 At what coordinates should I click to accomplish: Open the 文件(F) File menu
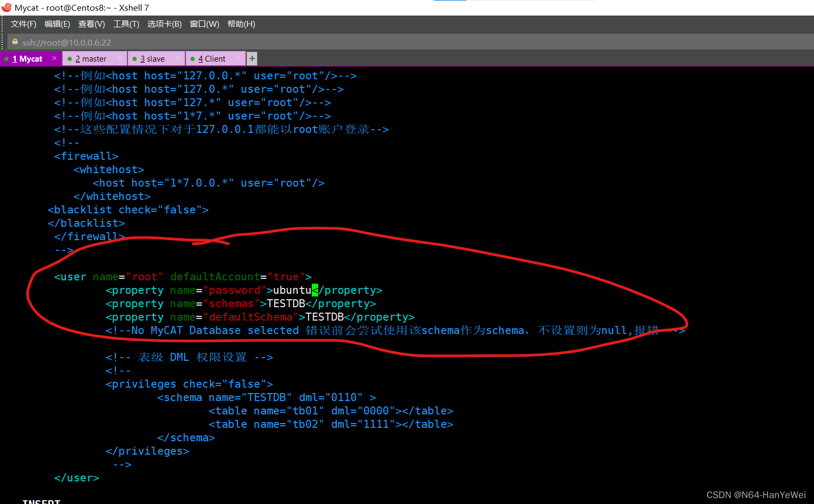(23, 24)
